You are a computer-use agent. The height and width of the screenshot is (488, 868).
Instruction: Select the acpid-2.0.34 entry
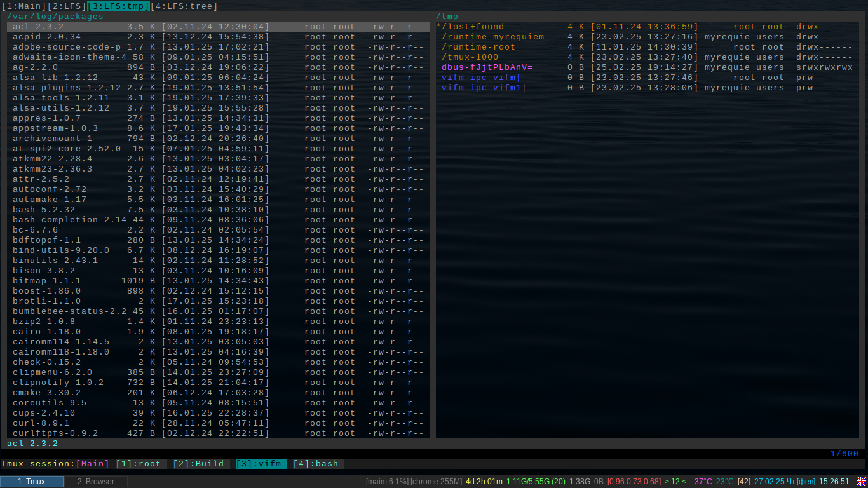(219, 37)
